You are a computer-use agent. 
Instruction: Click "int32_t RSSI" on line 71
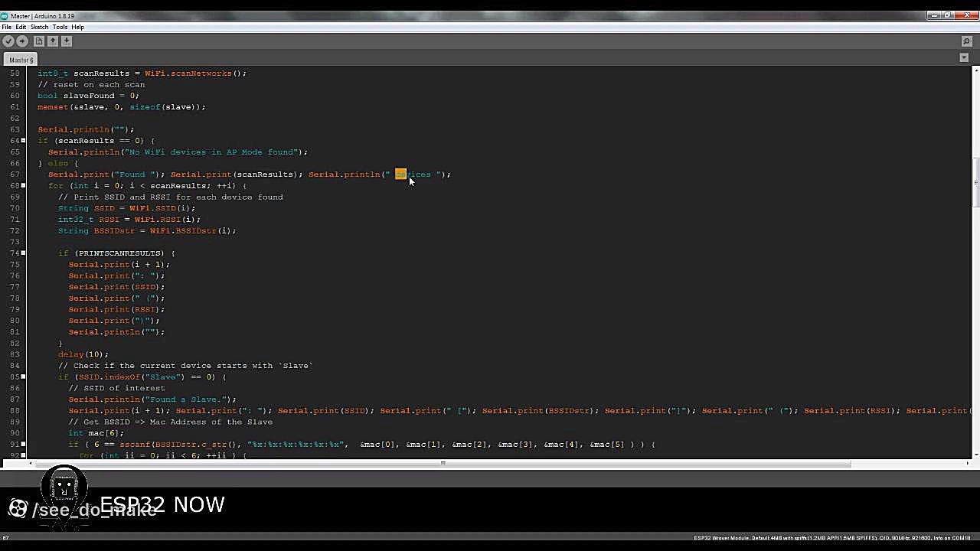pos(89,220)
